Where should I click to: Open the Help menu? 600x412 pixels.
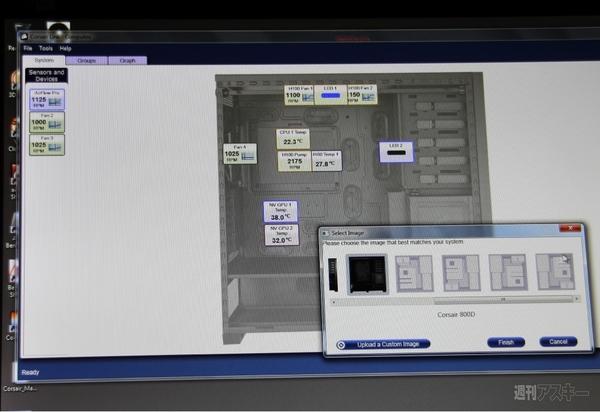[x=65, y=49]
